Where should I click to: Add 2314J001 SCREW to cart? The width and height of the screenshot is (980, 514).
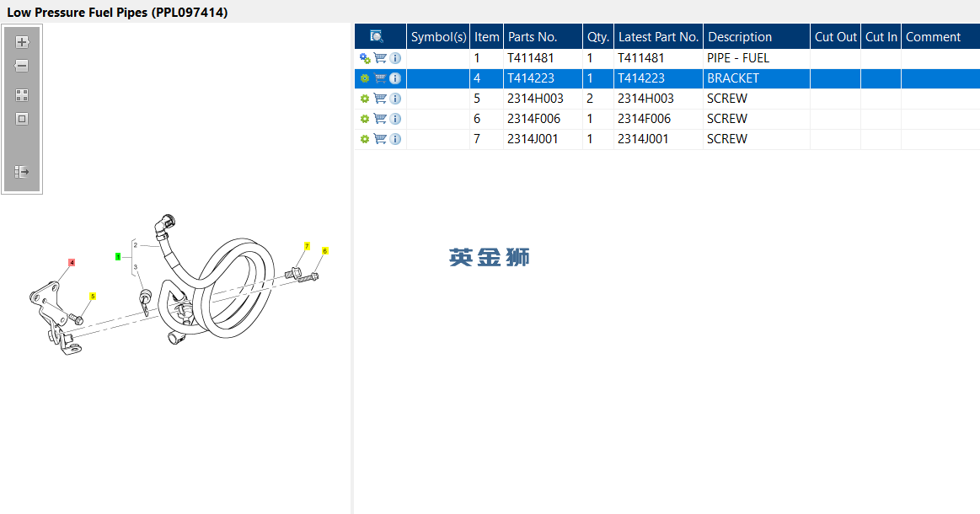(x=380, y=139)
